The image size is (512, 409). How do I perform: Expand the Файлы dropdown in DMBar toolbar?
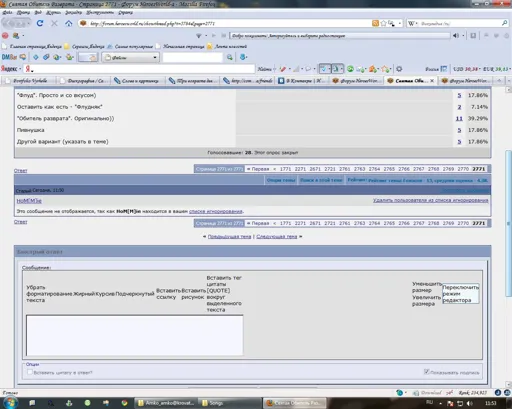[x=130, y=57]
